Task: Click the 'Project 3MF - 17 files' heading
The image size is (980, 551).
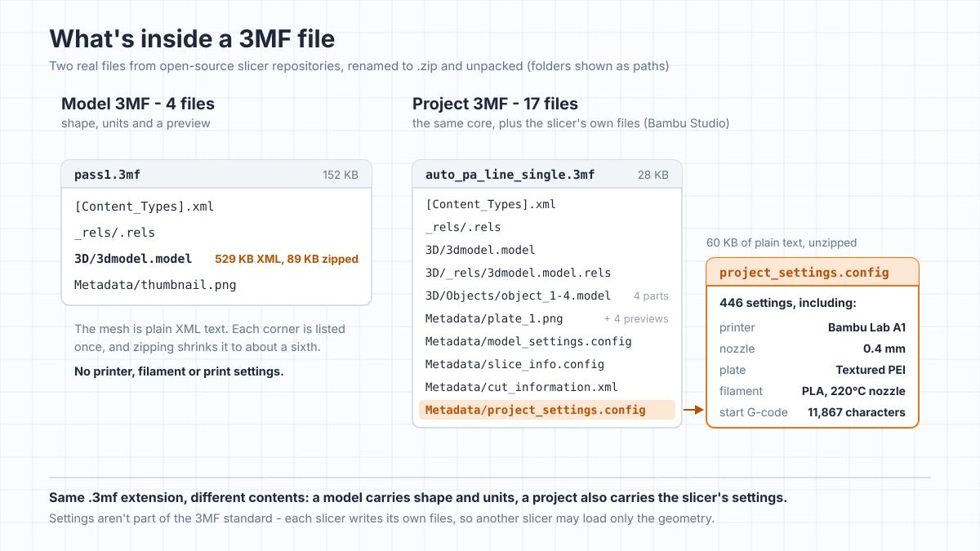Action: 495,104
